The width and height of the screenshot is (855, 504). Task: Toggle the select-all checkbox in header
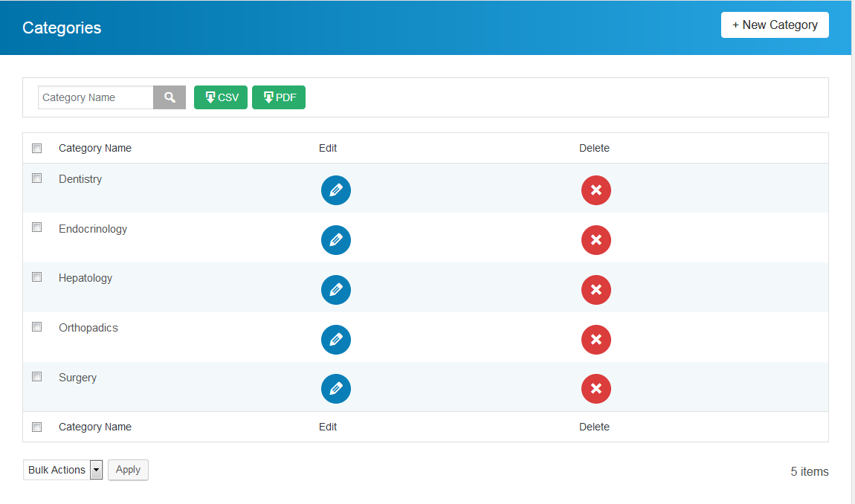[37, 149]
